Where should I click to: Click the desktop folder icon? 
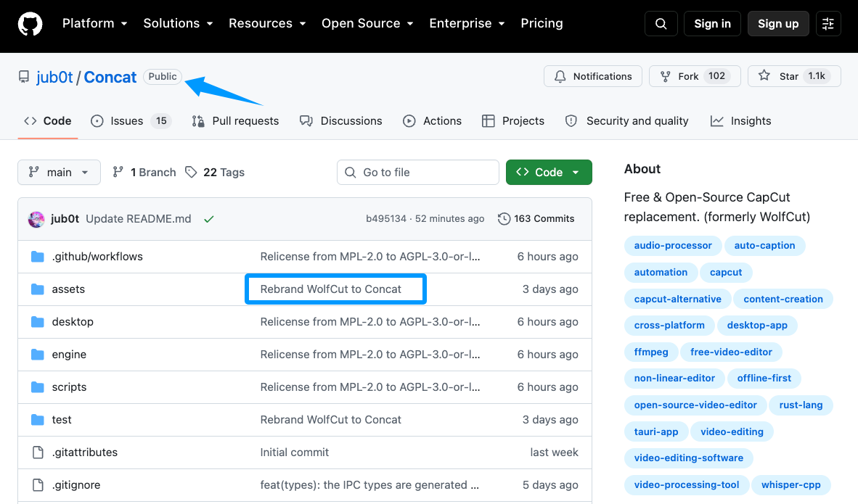click(37, 322)
